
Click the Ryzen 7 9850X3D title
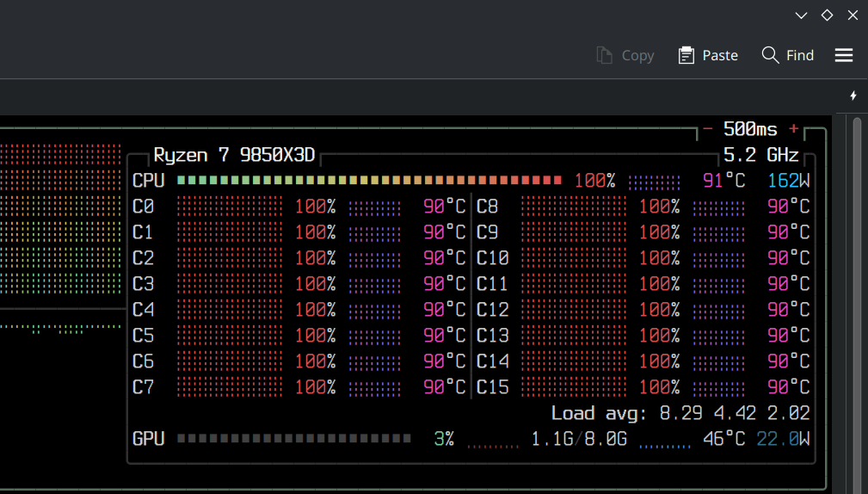(x=234, y=155)
